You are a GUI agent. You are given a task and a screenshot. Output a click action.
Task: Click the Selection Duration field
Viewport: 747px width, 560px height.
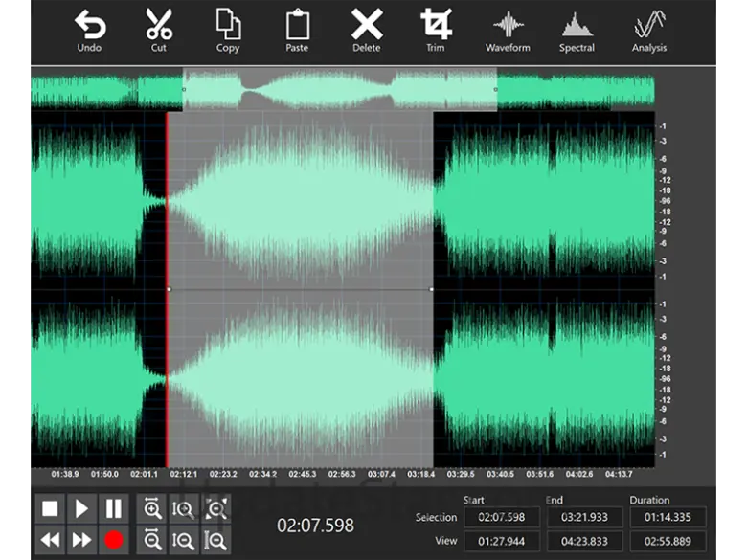668,518
